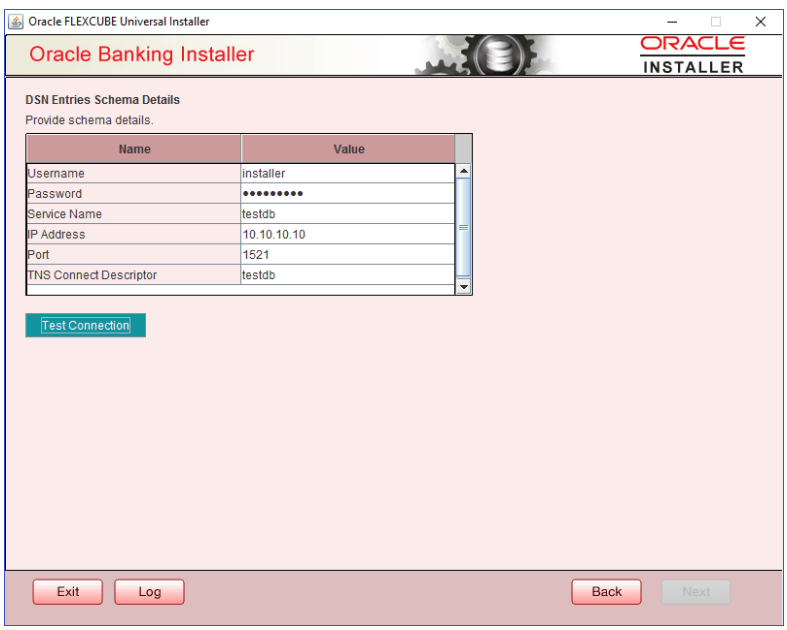
Task: Edit the Username value installer
Action: pos(347,173)
